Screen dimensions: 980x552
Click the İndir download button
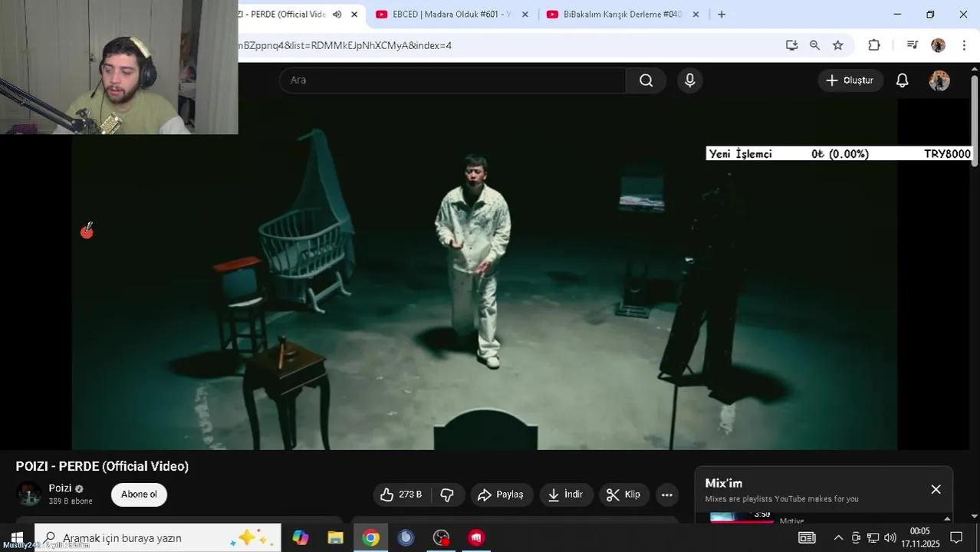tap(566, 495)
